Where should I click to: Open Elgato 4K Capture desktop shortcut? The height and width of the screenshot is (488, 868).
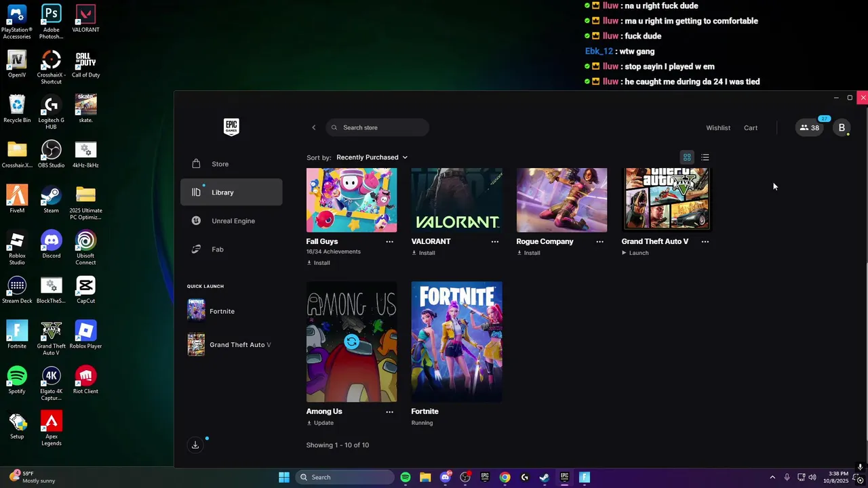tap(51, 384)
